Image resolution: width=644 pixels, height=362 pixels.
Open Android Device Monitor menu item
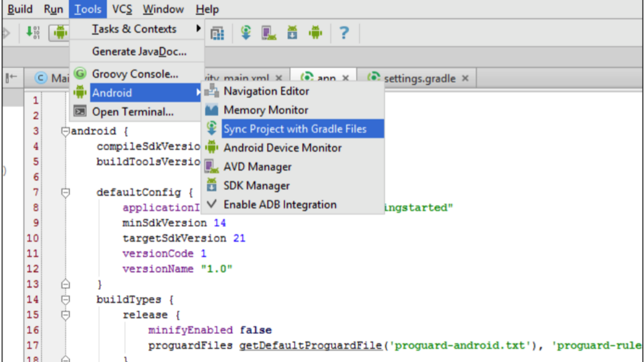click(x=293, y=148)
